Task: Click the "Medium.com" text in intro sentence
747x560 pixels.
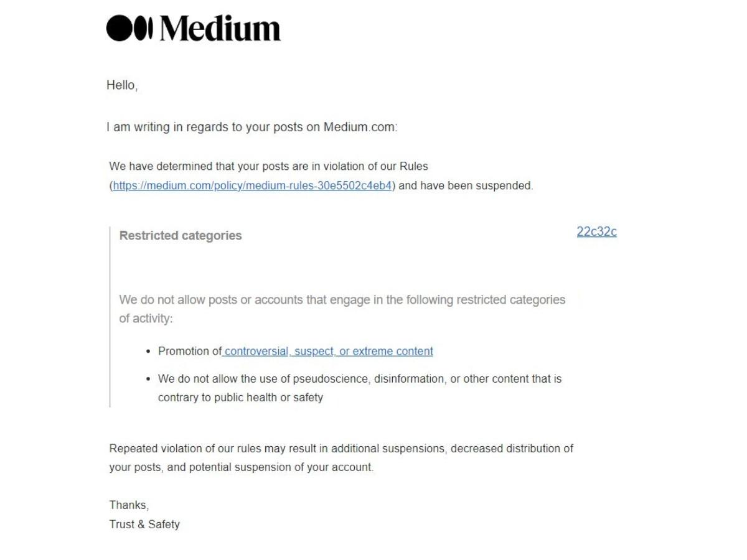Action: point(359,127)
